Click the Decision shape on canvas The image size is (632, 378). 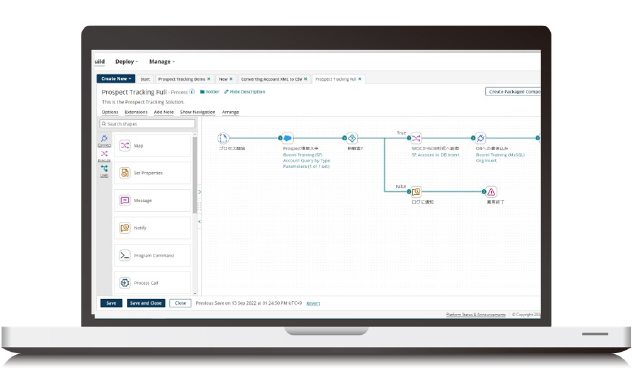352,138
